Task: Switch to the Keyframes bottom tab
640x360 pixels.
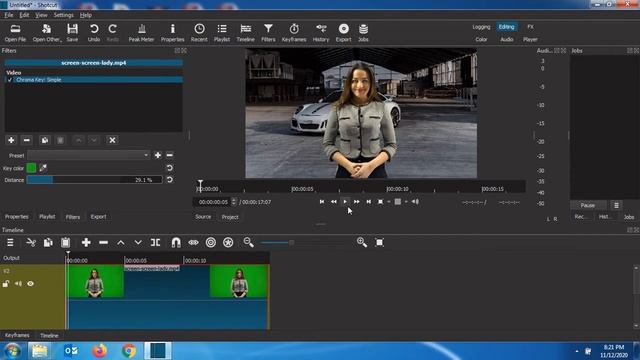Action: [17, 336]
